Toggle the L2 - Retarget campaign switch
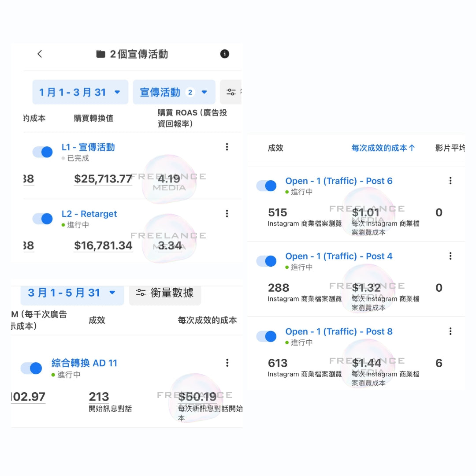The height and width of the screenshot is (476, 476). (43, 219)
